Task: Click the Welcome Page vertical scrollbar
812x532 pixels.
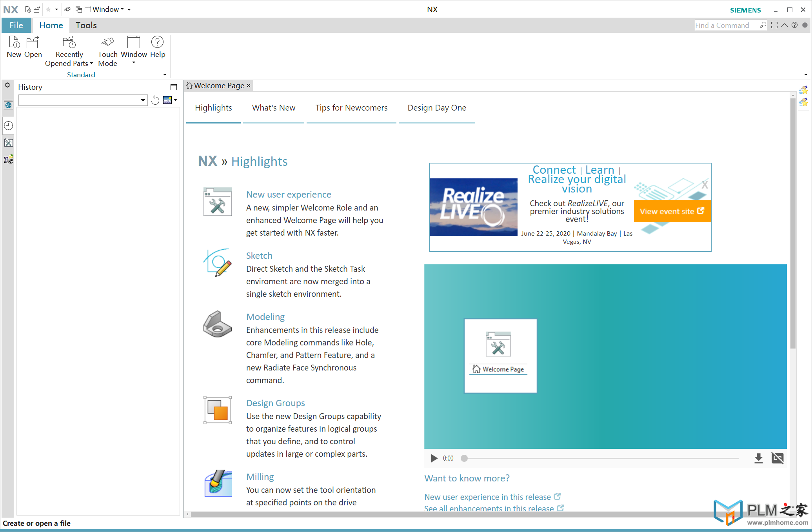Action: coord(793,223)
